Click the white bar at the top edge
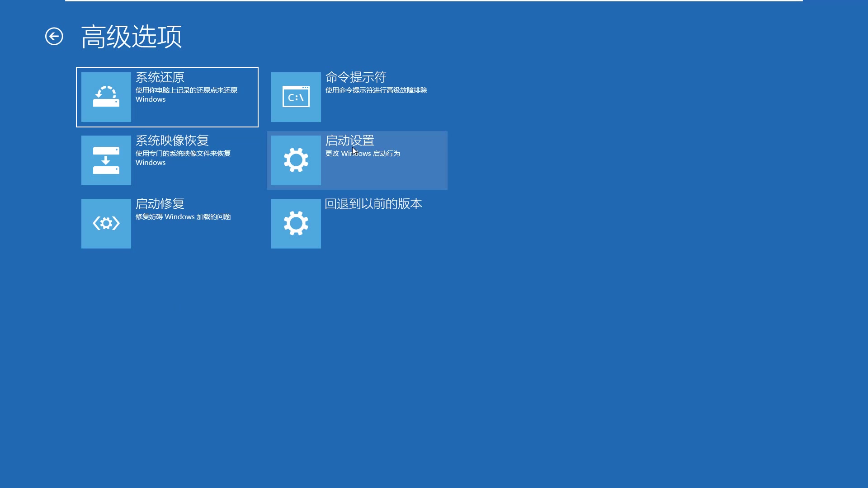This screenshot has height=488, width=868. coord(434,0)
